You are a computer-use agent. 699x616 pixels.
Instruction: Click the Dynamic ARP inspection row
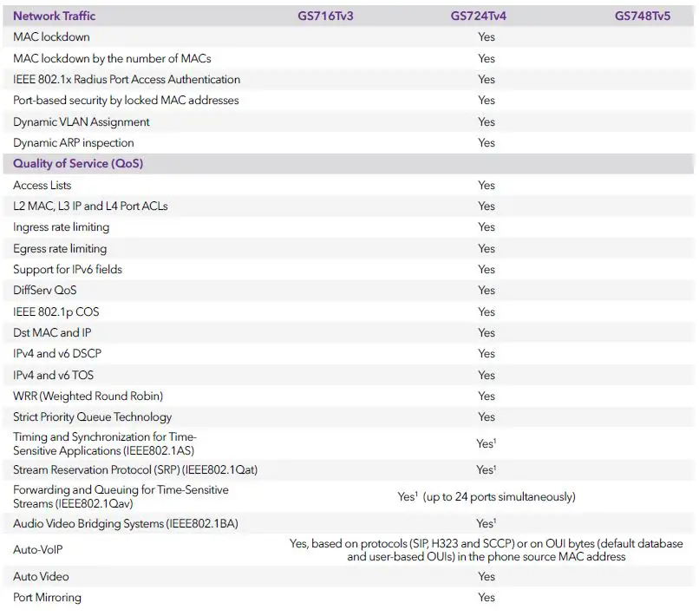click(73, 142)
